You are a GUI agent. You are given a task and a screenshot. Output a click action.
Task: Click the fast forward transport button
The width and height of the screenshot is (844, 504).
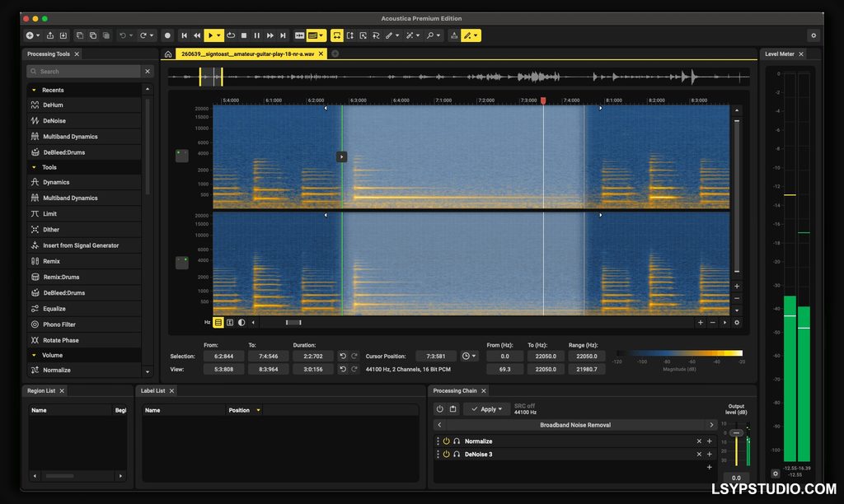click(270, 35)
